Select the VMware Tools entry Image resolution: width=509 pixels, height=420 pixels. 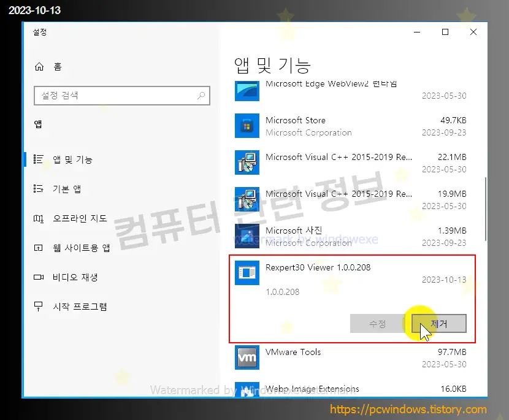pos(351,357)
